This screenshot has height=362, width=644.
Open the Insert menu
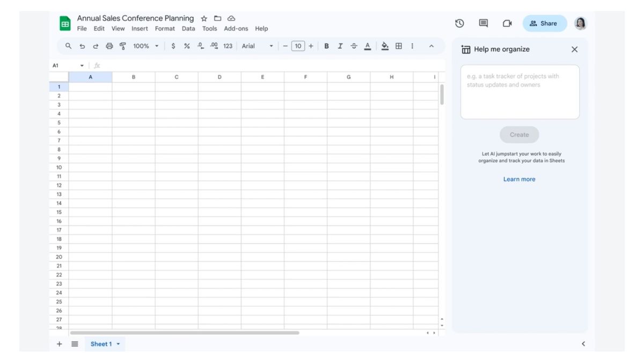140,28
